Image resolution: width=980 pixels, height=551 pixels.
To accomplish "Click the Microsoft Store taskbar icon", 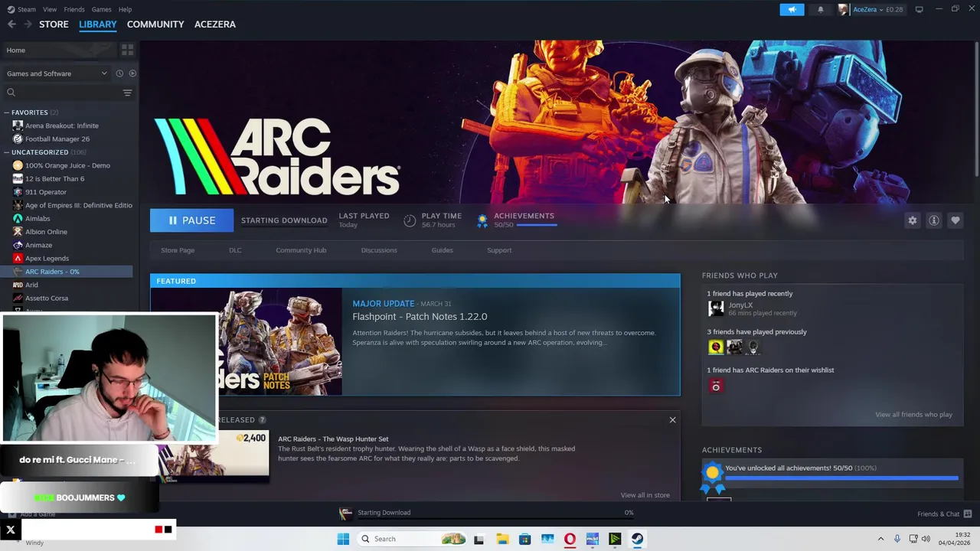I will (x=524, y=539).
